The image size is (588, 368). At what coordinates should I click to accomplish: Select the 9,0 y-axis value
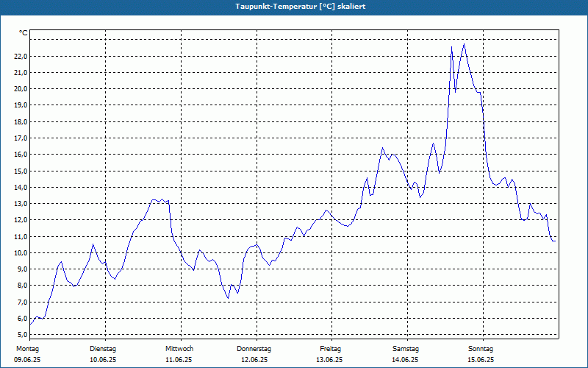[x=23, y=269]
